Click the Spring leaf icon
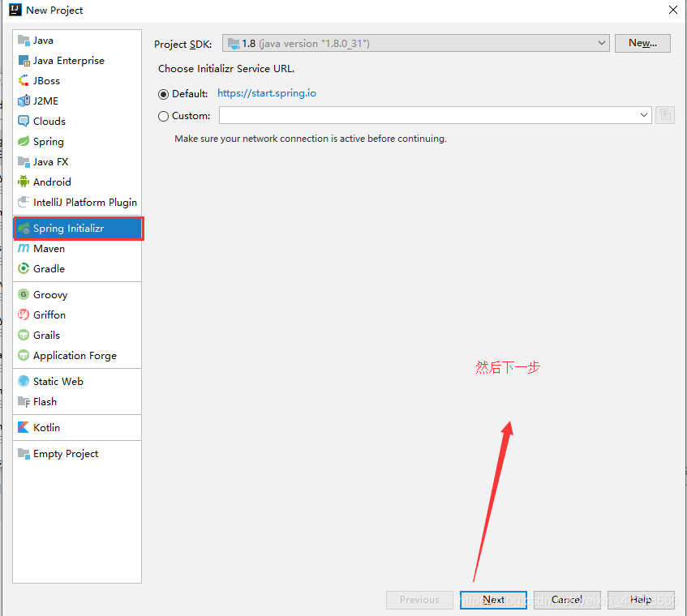Image resolution: width=687 pixels, height=616 pixels. [x=24, y=141]
